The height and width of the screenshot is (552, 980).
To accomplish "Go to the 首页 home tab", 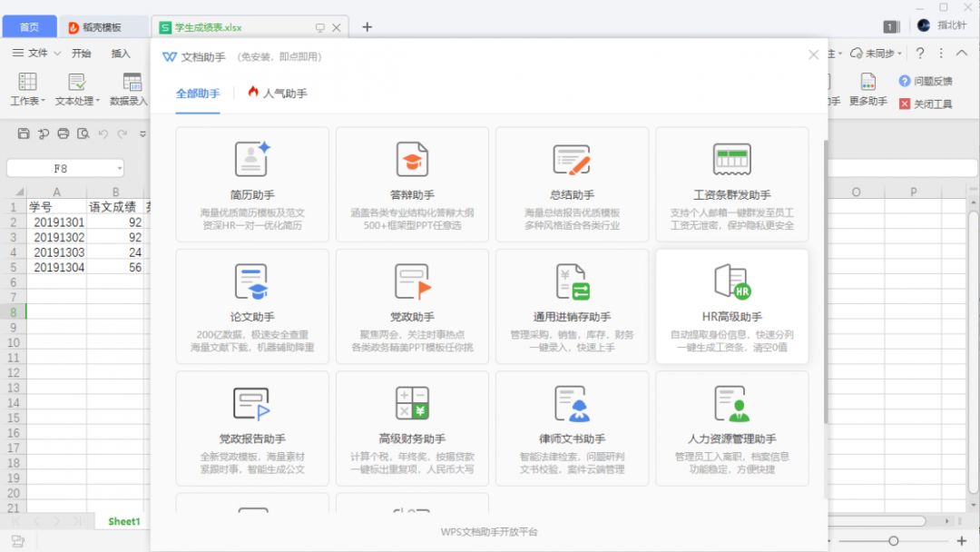I will click(x=29, y=27).
